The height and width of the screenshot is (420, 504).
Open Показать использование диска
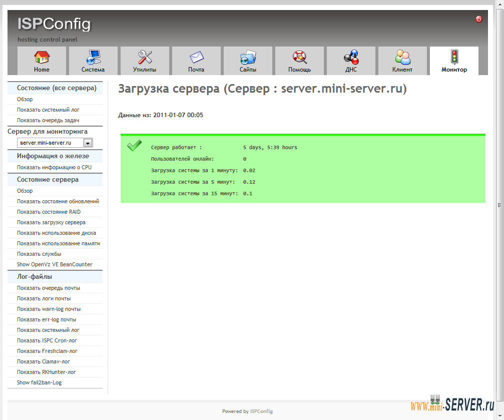click(x=56, y=233)
